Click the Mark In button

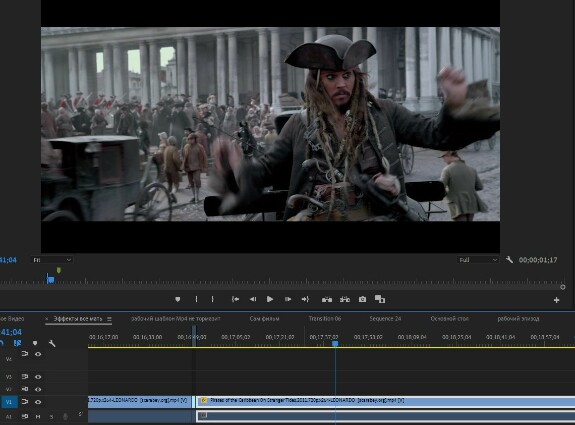pos(197,300)
